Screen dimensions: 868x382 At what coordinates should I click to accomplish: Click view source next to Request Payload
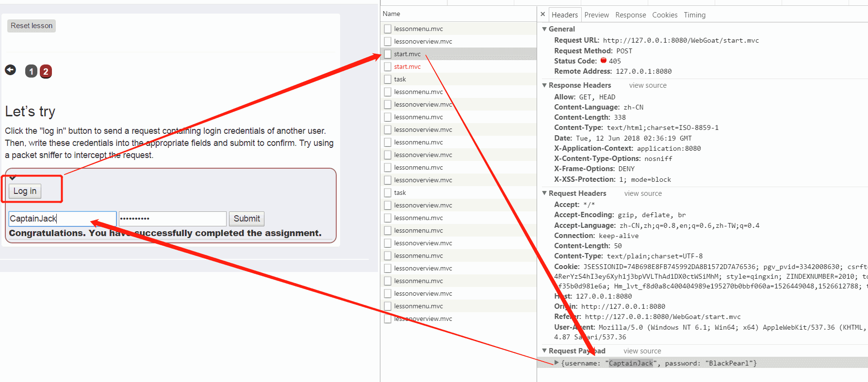click(642, 351)
